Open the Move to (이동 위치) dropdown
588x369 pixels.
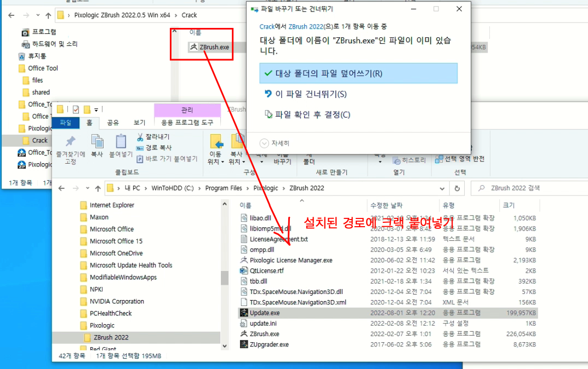pyautogui.click(x=215, y=162)
